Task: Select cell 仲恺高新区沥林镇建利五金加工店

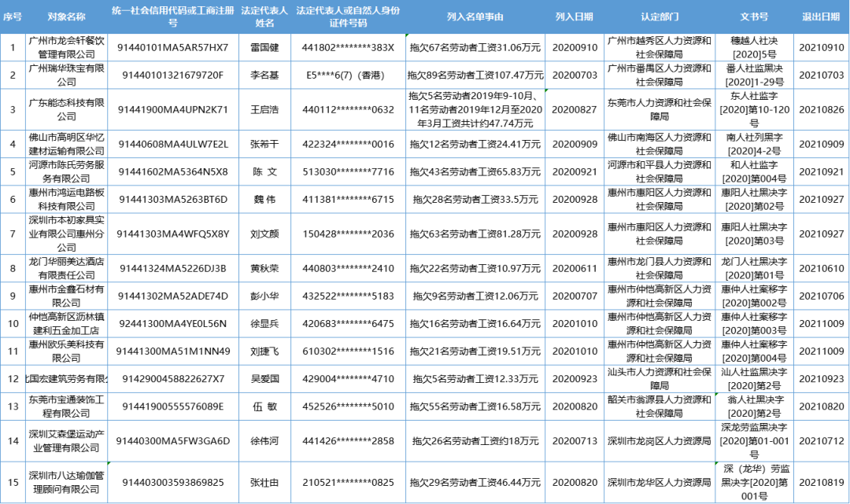Action: click(x=66, y=324)
